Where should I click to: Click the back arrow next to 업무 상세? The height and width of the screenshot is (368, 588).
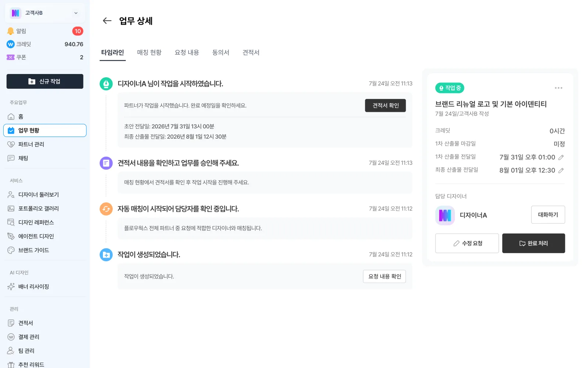[107, 21]
